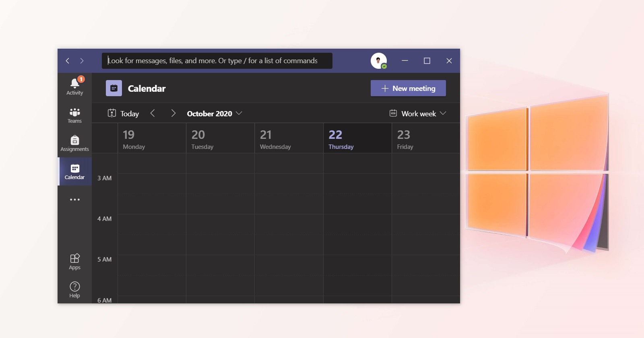Click the purple Calendar app icon in header
The width and height of the screenshot is (644, 338).
point(114,88)
